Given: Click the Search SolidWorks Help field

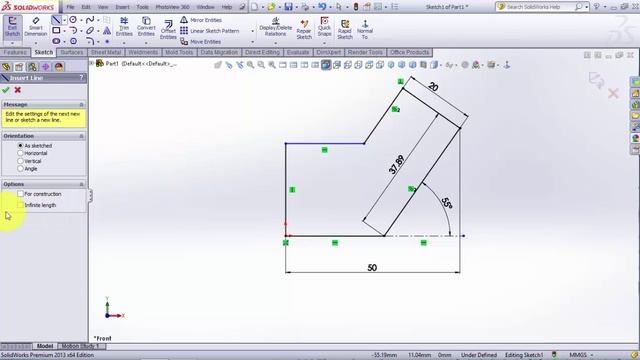Looking at the screenshot, I should (x=538, y=7).
